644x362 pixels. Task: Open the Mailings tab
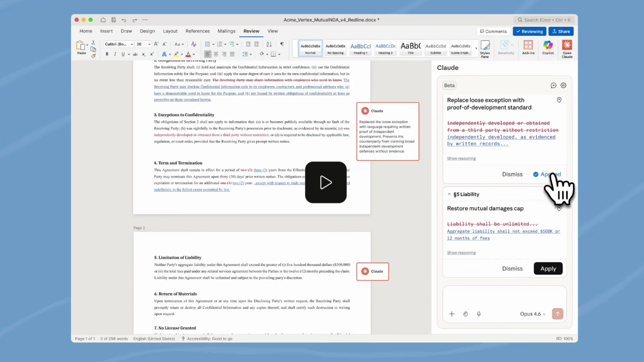(x=226, y=31)
